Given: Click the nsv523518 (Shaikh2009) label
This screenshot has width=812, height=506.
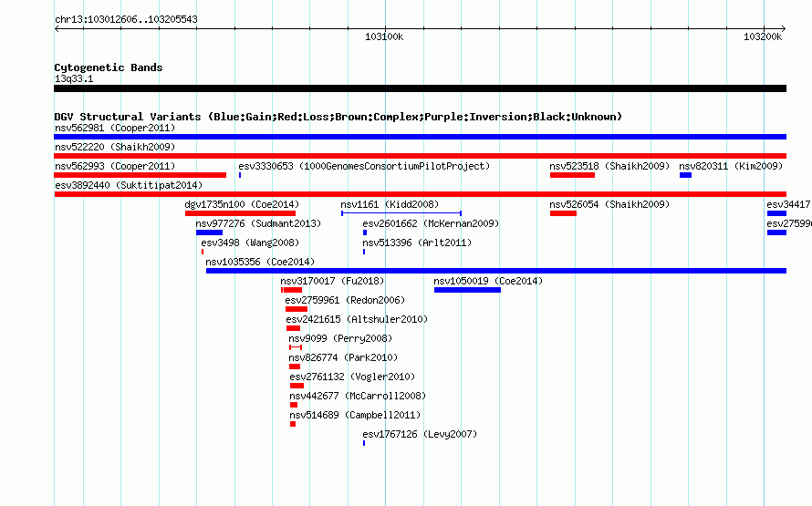Looking at the screenshot, I should [x=609, y=166].
